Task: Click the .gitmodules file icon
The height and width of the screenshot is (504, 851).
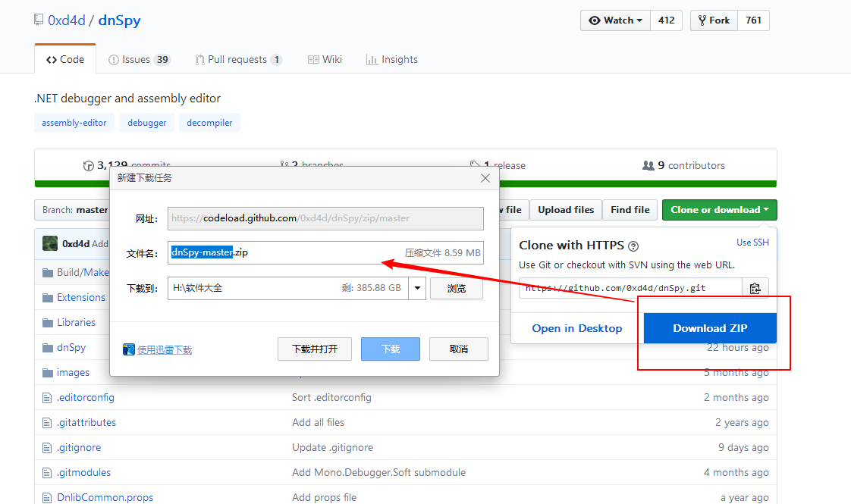Action: pos(47,472)
